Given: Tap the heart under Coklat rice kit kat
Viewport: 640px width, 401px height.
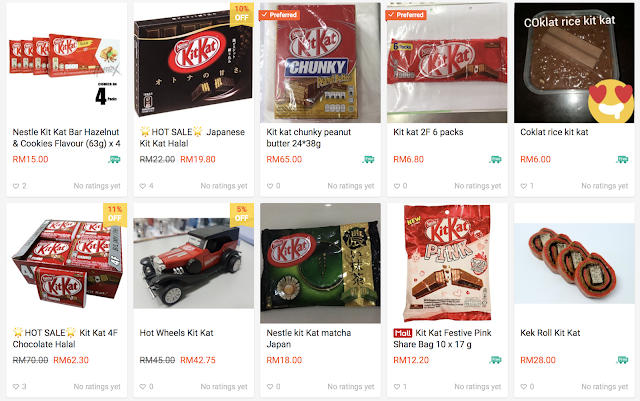Looking at the screenshot, I should pos(524,186).
